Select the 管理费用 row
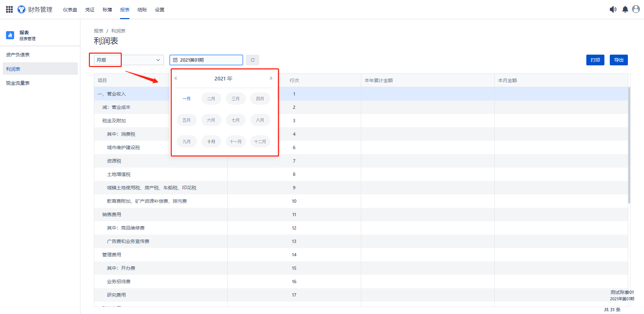Image resolution: width=644 pixels, height=314 pixels. click(361, 255)
